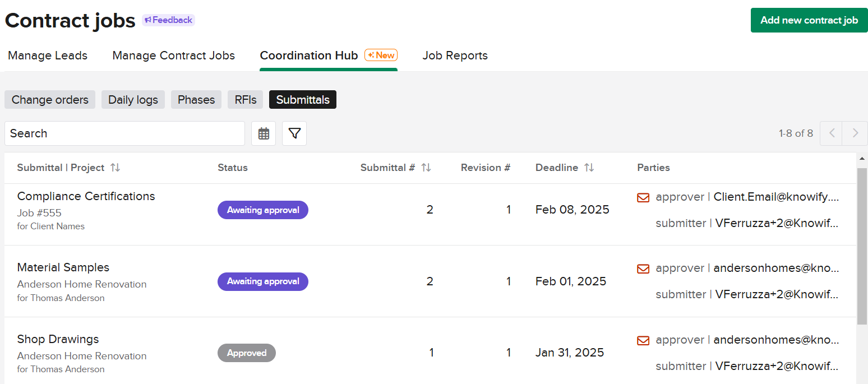This screenshot has width=868, height=384.
Task: Go to previous page arrow
Action: click(832, 133)
